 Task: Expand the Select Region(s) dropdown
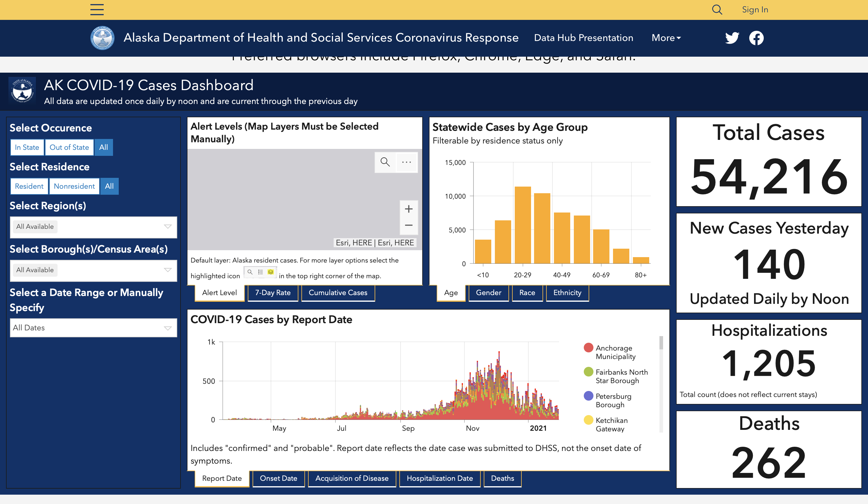[x=93, y=227]
